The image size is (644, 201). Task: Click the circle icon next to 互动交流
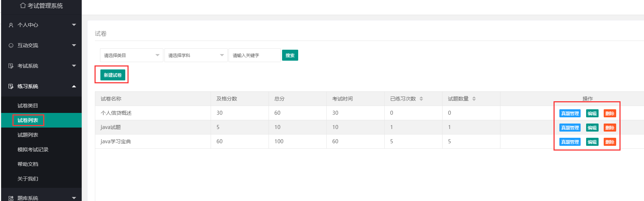click(x=11, y=45)
